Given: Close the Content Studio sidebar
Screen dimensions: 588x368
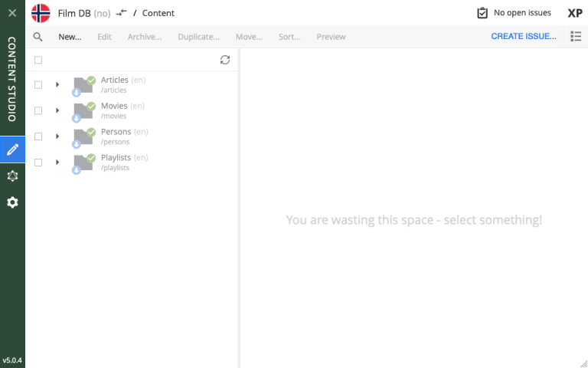Looking at the screenshot, I should coord(12,13).
